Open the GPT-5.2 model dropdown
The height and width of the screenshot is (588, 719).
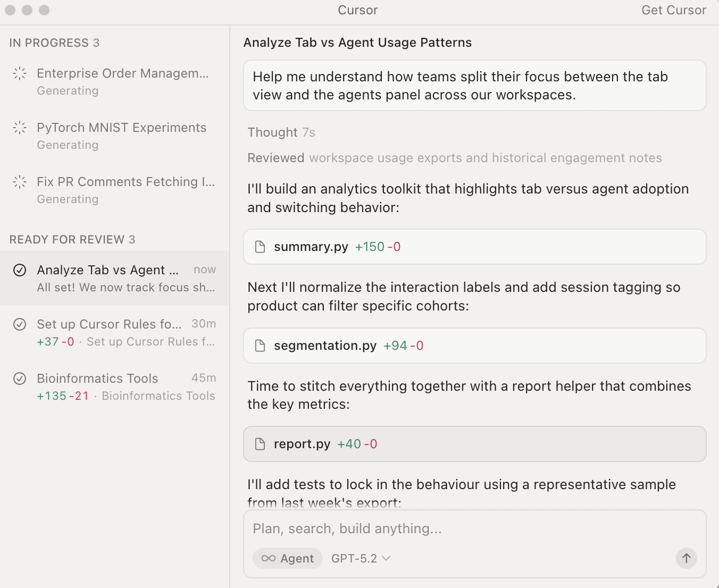[x=361, y=558]
